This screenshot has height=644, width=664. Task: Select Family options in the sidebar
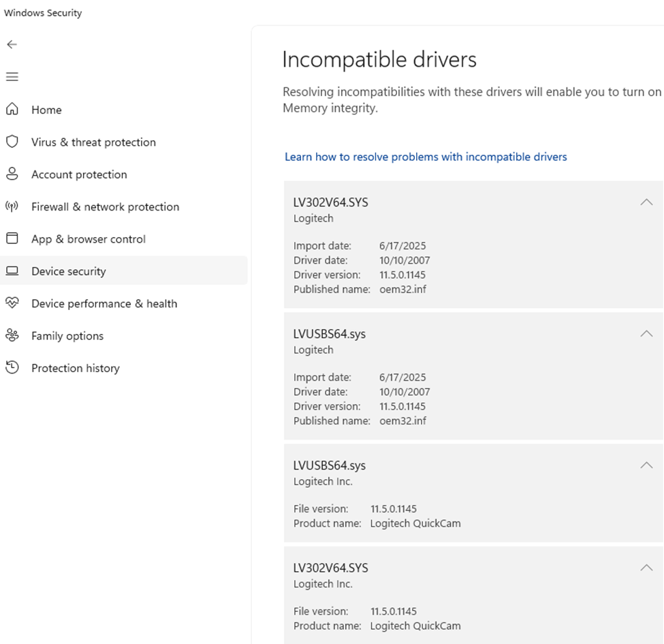(x=67, y=335)
